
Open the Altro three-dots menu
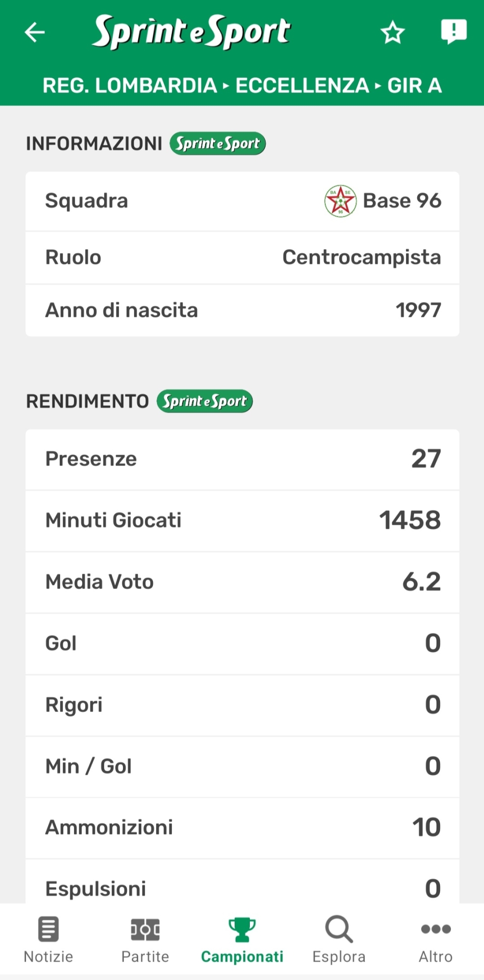tap(436, 928)
